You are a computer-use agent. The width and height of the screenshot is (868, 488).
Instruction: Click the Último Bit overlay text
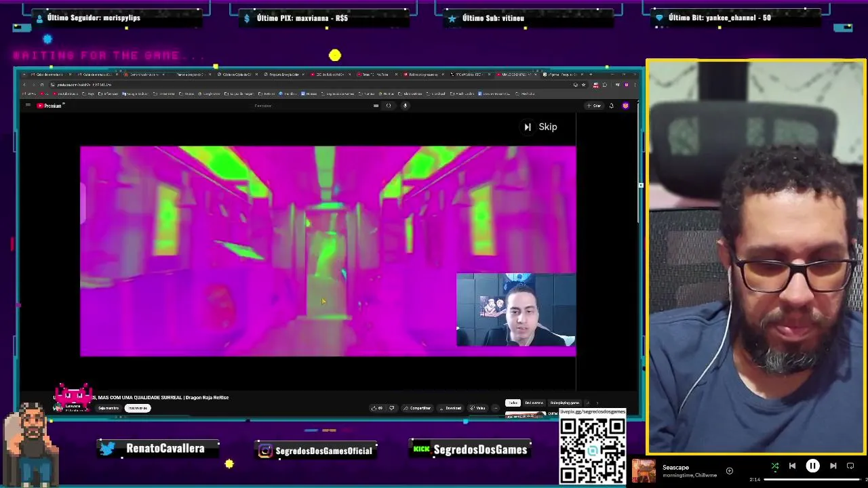[719, 18]
